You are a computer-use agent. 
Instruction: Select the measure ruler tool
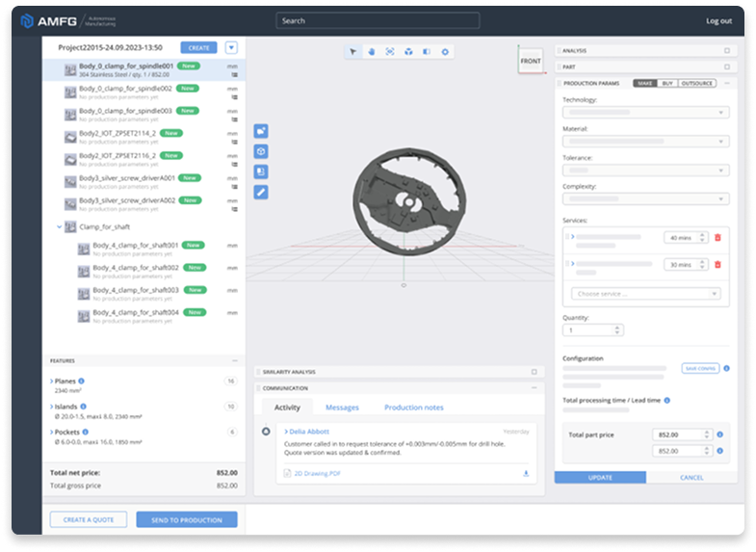[x=261, y=193]
